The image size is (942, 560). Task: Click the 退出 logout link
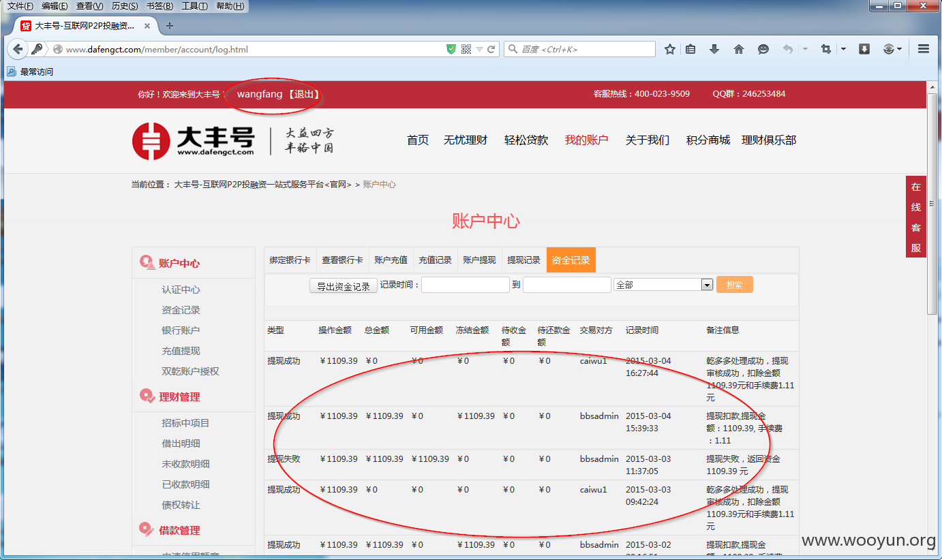coord(303,94)
